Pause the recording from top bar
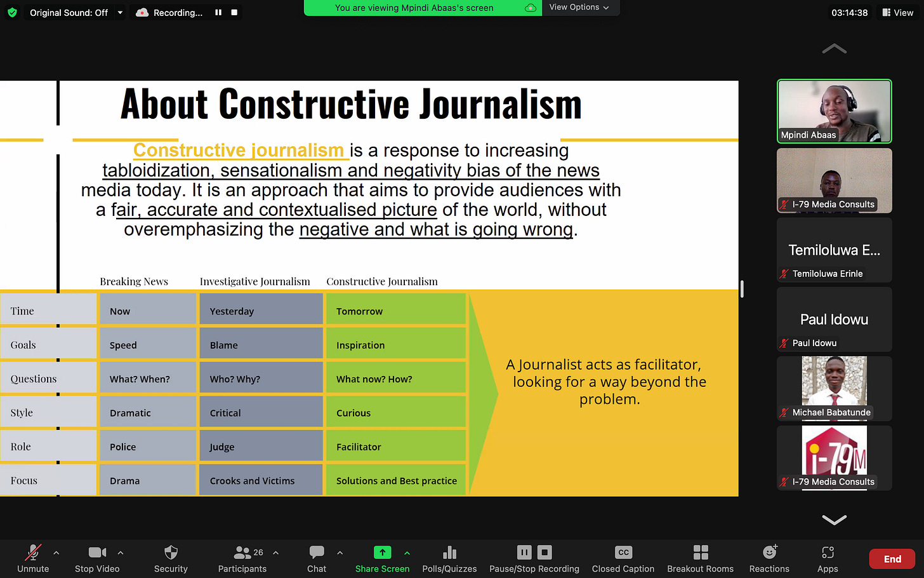The width and height of the screenshot is (924, 578). point(218,12)
